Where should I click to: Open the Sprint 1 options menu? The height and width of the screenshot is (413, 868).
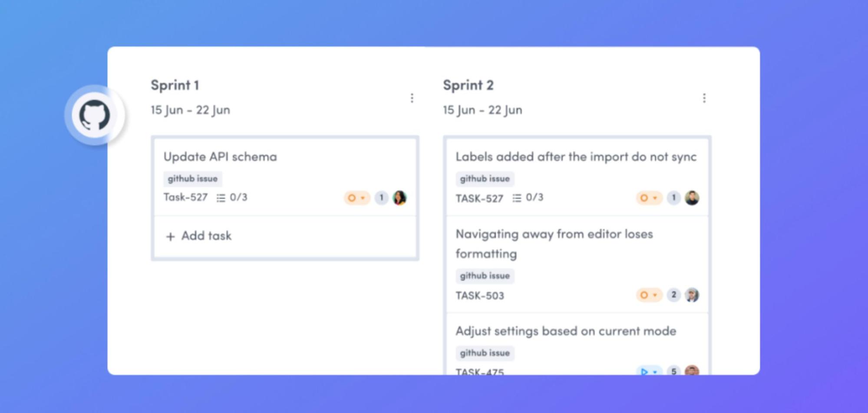pos(412,97)
